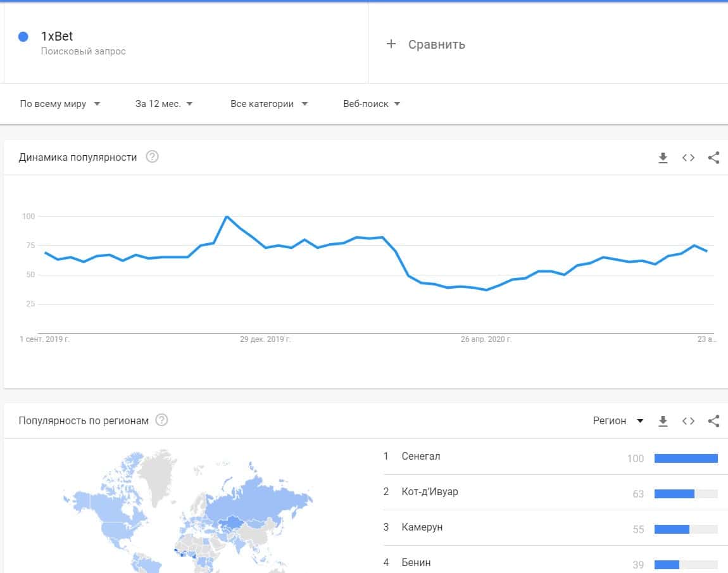
Task: Share the popularity trend chart
Action: point(713,158)
